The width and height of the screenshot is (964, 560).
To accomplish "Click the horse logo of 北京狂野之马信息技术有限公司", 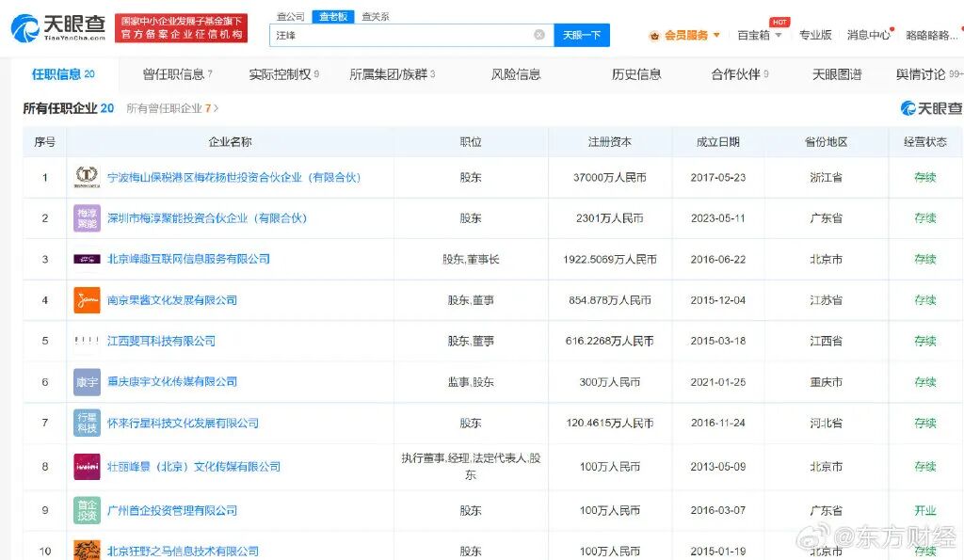I will 87,551.
